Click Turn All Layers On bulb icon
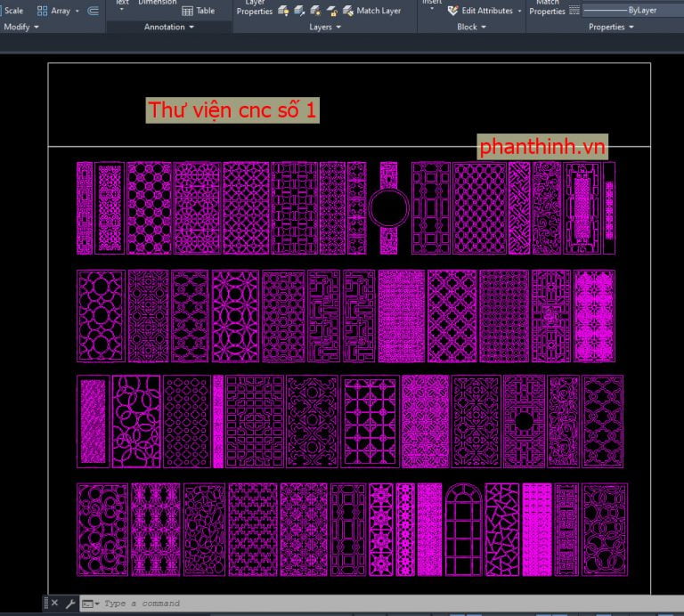The image size is (684, 616). click(283, 11)
